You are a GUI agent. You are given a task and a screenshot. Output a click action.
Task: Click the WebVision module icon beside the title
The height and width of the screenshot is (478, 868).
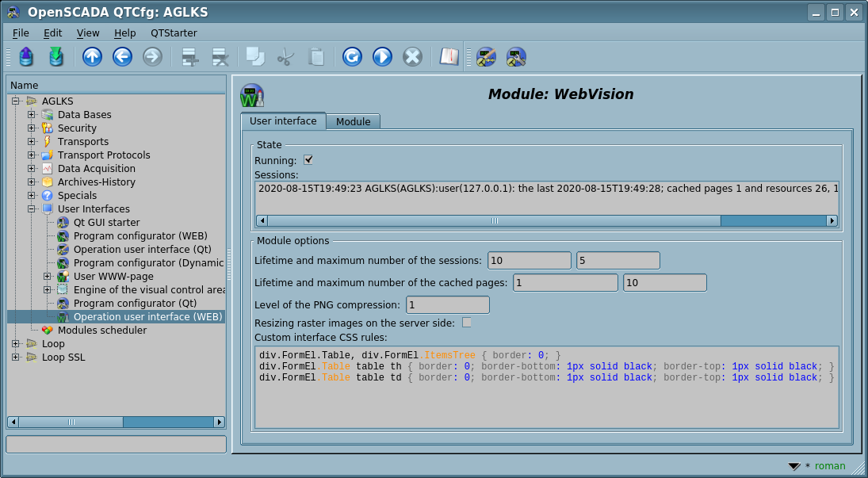[x=252, y=95]
